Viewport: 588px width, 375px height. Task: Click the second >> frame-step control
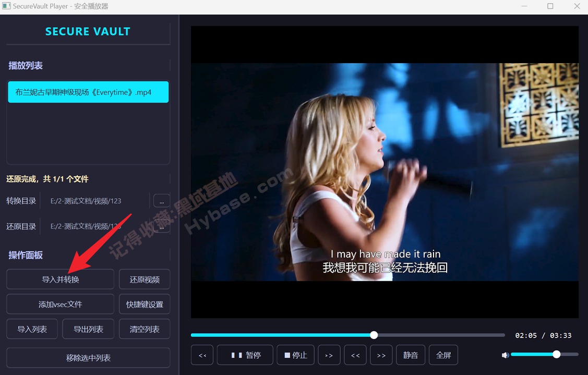coord(381,355)
